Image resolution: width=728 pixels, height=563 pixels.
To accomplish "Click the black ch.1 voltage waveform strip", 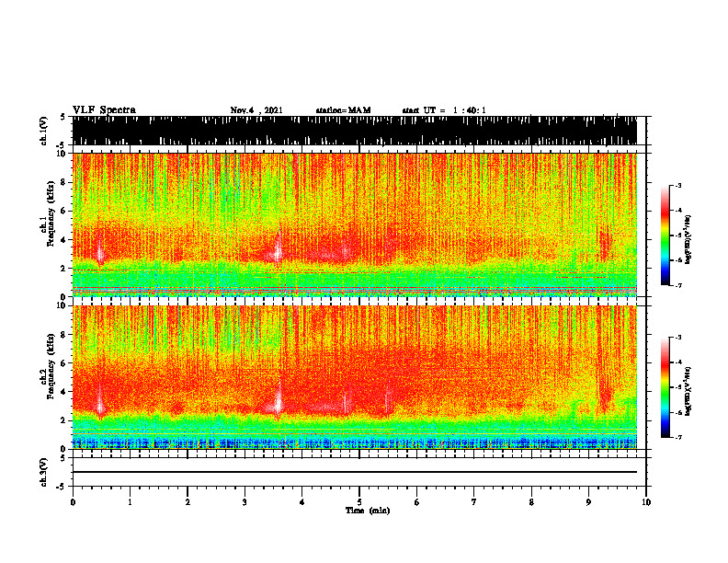I will [355, 131].
